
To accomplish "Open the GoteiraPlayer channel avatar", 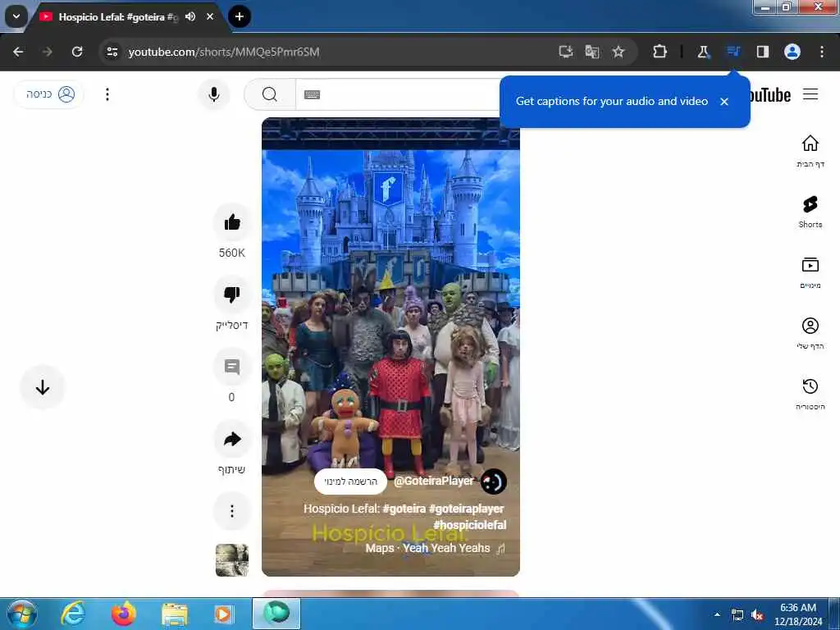I will click(493, 482).
